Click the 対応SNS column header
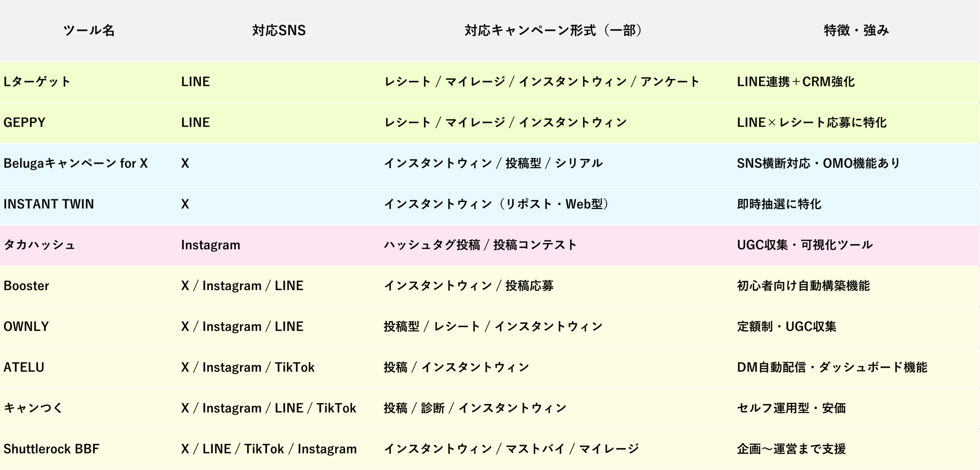980x470 pixels. [279, 30]
